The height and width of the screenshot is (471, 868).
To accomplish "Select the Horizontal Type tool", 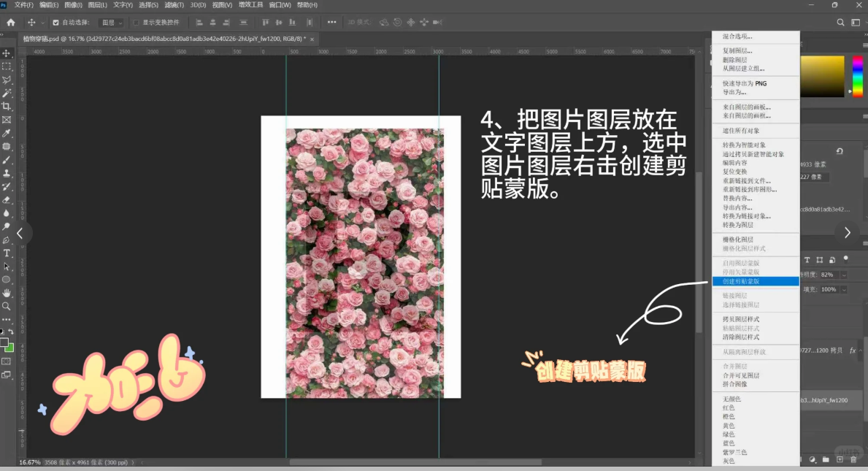I will click(7, 253).
